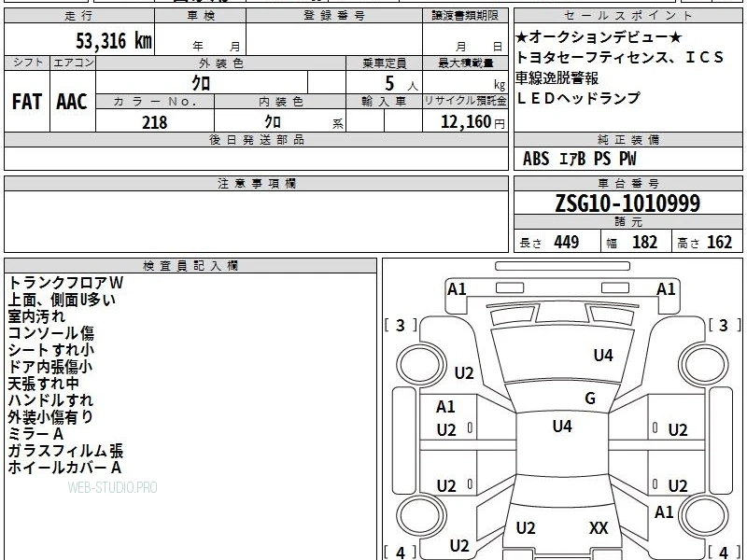This screenshot has height=560, width=747.
Task: Click the カラーNo. header
Action: 155,102
